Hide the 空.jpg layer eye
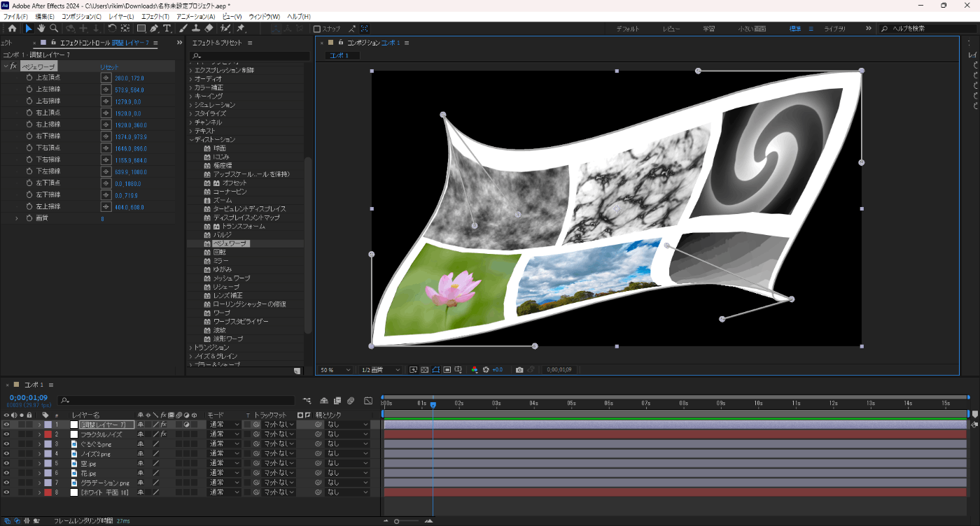 tap(6, 463)
